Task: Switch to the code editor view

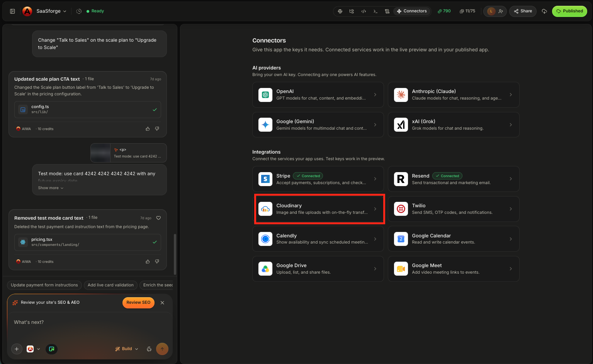Action: (x=364, y=11)
